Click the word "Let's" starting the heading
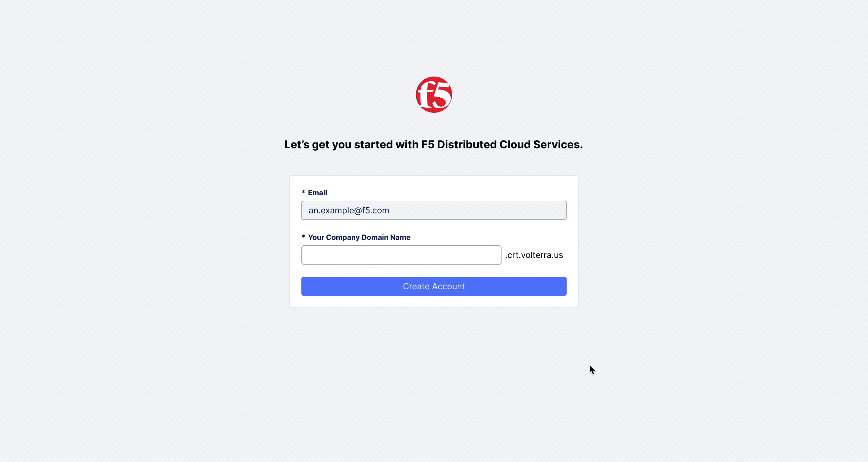Image resolution: width=868 pixels, height=462 pixels. pos(297,145)
